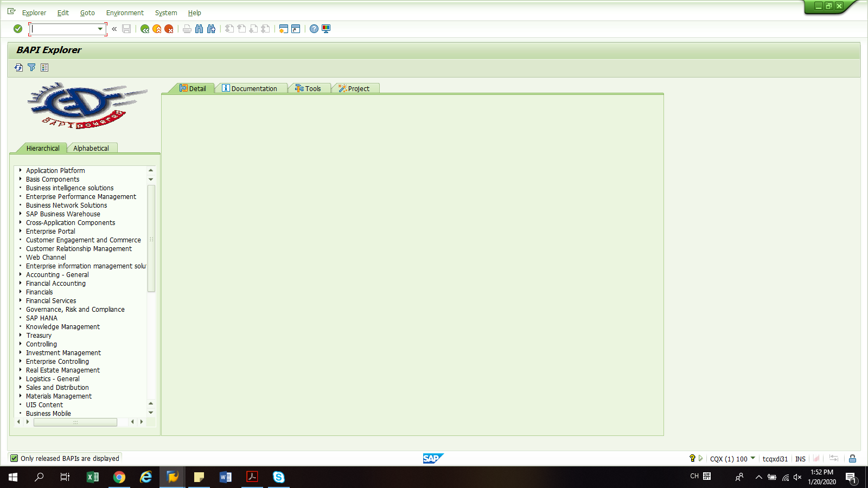Open the command field dropdown arrow
This screenshot has width=868, height=488.
coord(100,29)
